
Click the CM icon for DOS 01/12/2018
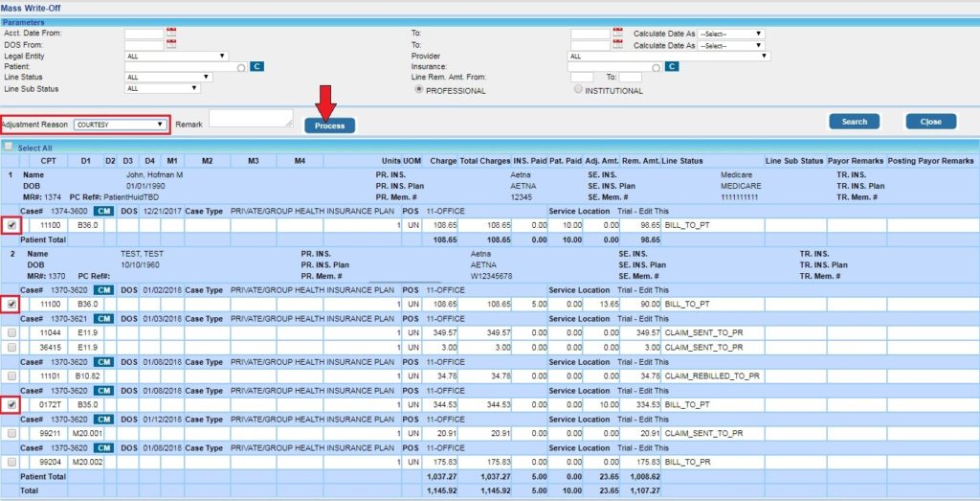pyautogui.click(x=102, y=420)
